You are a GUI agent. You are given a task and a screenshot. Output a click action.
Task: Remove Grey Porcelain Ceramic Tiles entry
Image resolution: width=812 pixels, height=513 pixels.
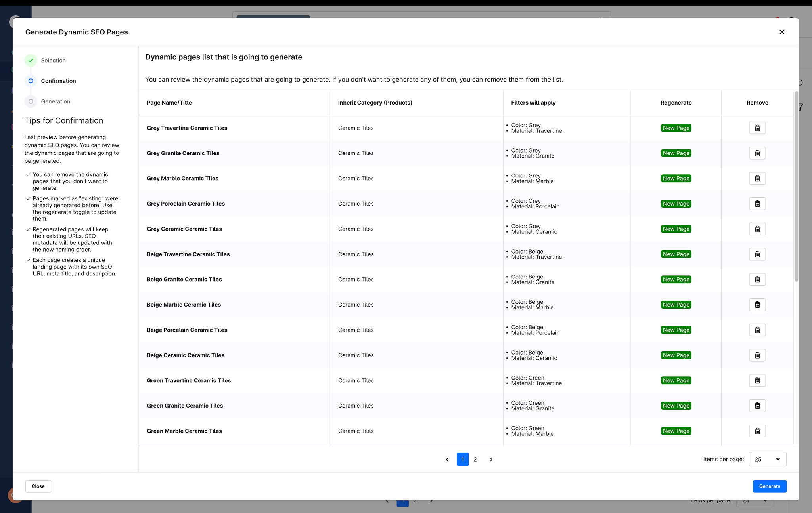point(757,204)
